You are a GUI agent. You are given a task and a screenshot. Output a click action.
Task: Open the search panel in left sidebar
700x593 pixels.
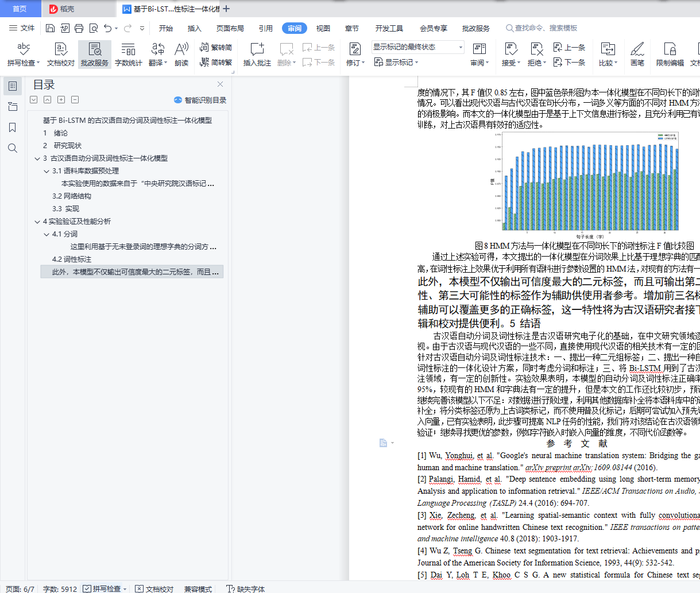[13, 148]
